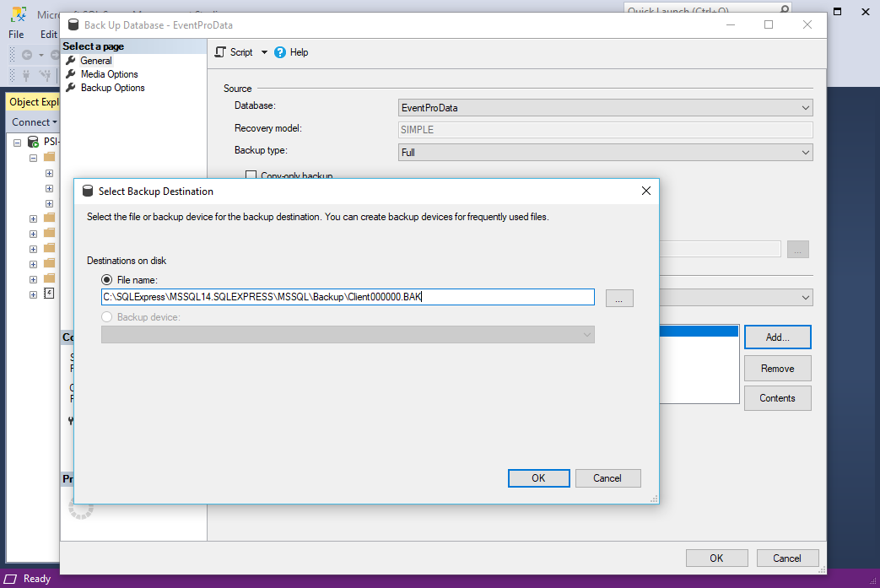This screenshot has width=880, height=588.
Task: Select the Backup device radio button
Action: 106,316
